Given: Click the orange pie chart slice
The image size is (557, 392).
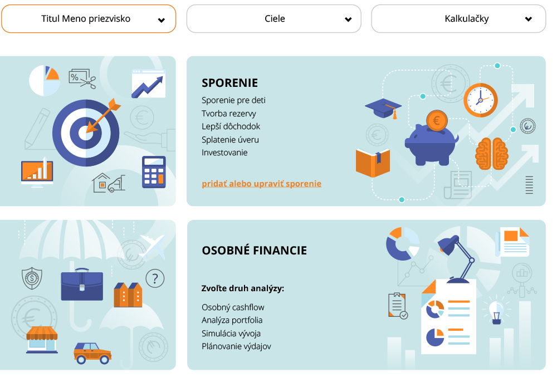Looking at the screenshot, I should [54, 72].
